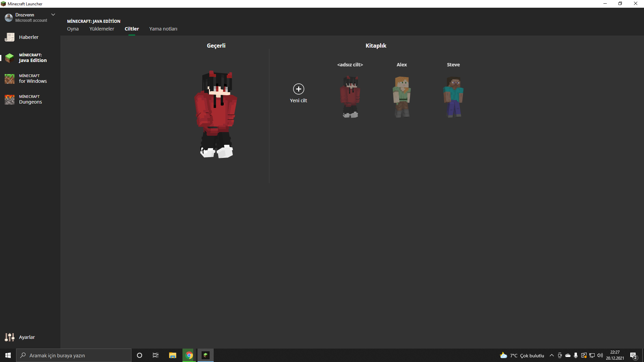
Task: Click the Task View taskbar icon
Action: tap(156, 355)
